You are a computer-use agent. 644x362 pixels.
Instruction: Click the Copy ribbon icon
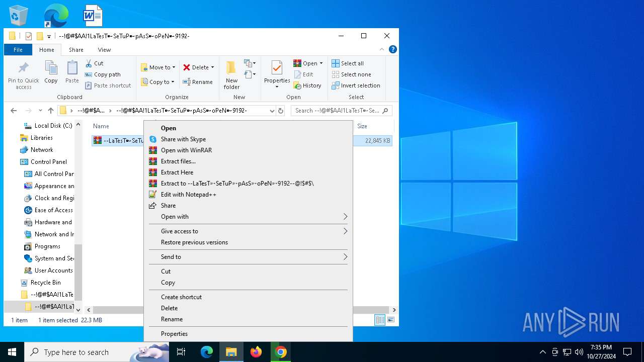click(x=51, y=72)
